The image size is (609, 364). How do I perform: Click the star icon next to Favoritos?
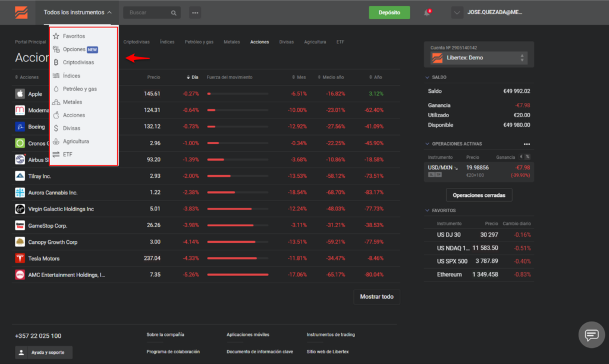tap(56, 36)
